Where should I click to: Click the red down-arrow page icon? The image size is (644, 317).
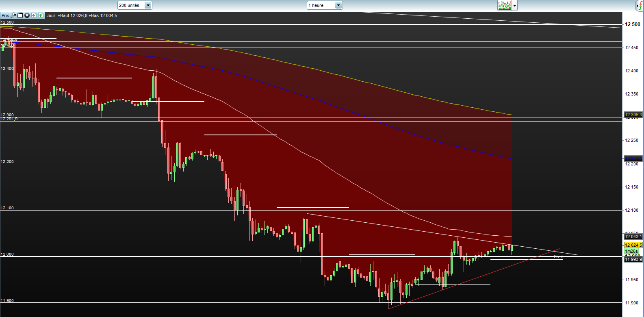pos(34,15)
